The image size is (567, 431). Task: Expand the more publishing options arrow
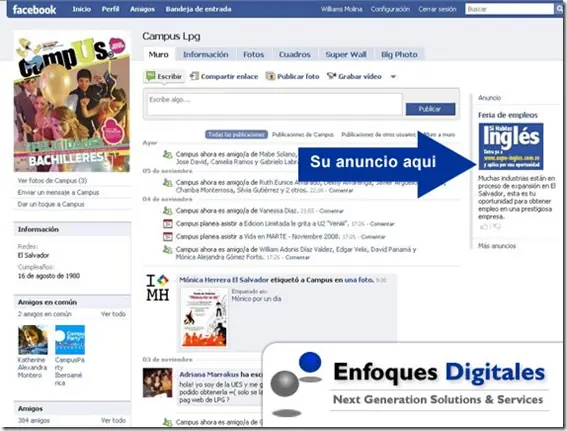(393, 76)
